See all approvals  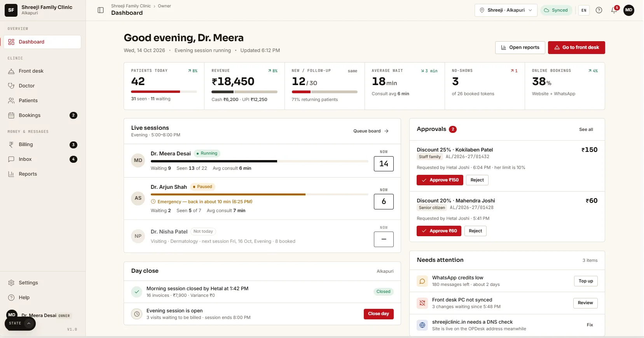click(586, 129)
